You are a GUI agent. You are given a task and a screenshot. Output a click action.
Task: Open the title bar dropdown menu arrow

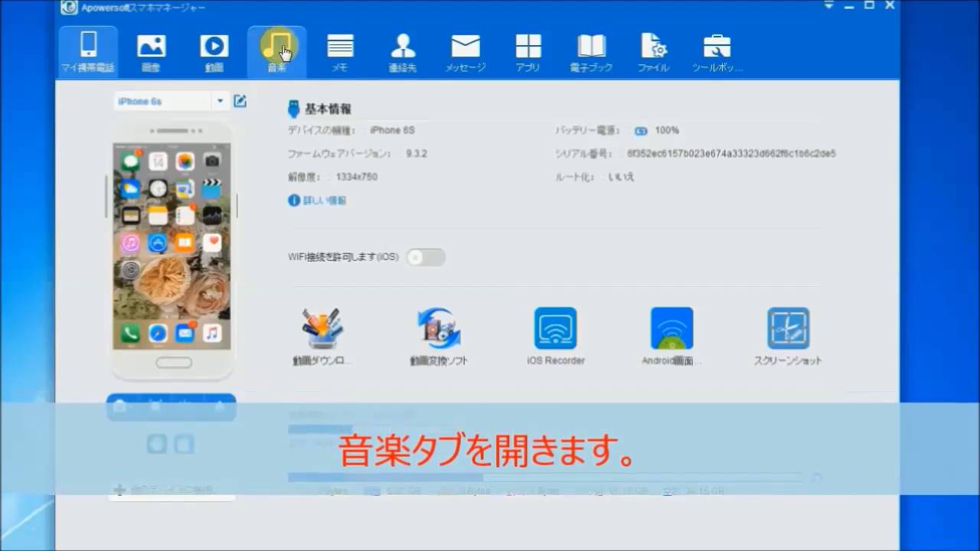(x=829, y=5)
